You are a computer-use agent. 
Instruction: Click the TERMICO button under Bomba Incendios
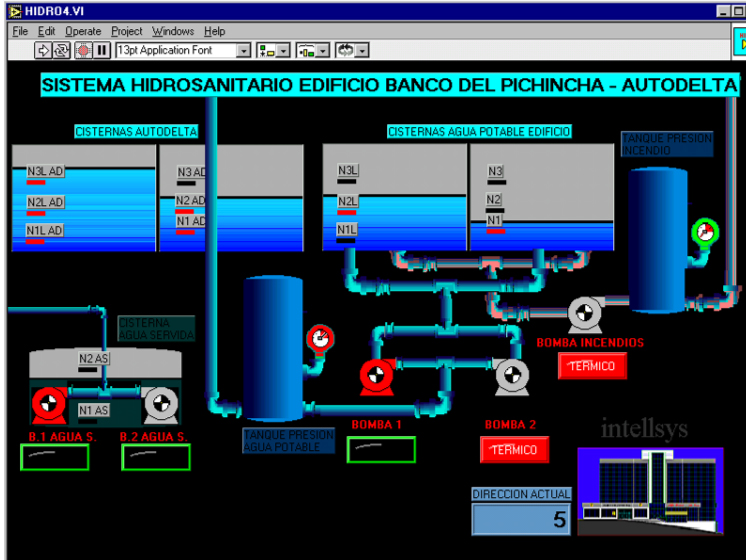pyautogui.click(x=592, y=366)
